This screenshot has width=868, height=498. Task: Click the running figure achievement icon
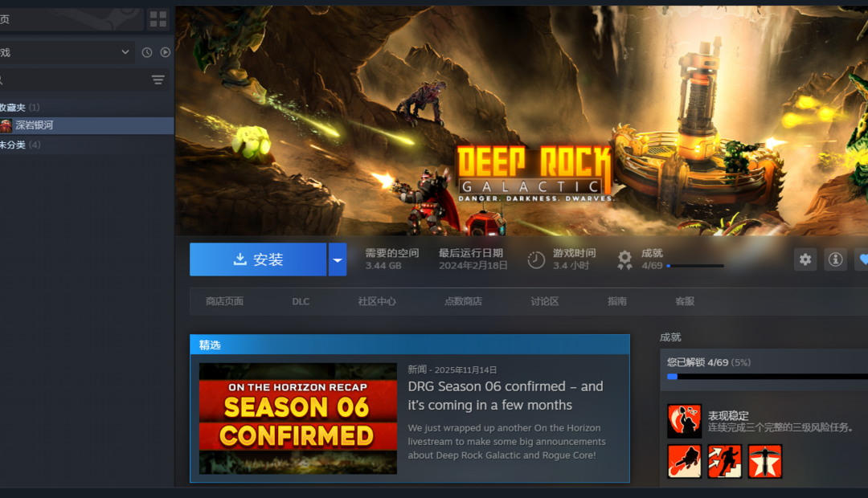[x=724, y=462]
